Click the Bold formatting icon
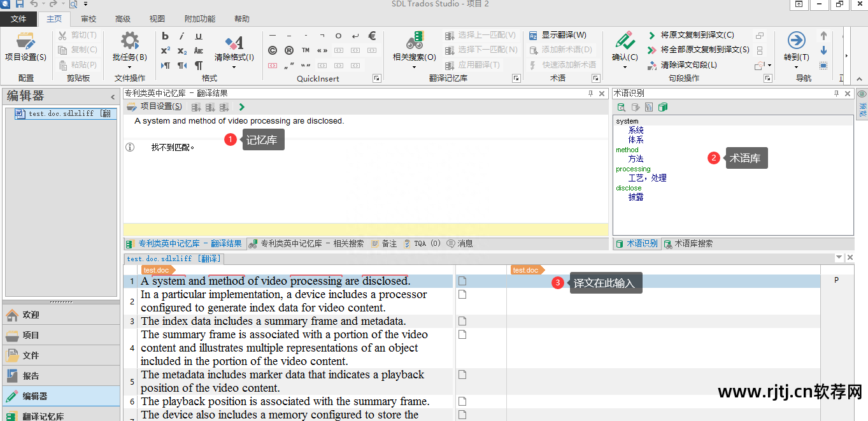 (166, 36)
